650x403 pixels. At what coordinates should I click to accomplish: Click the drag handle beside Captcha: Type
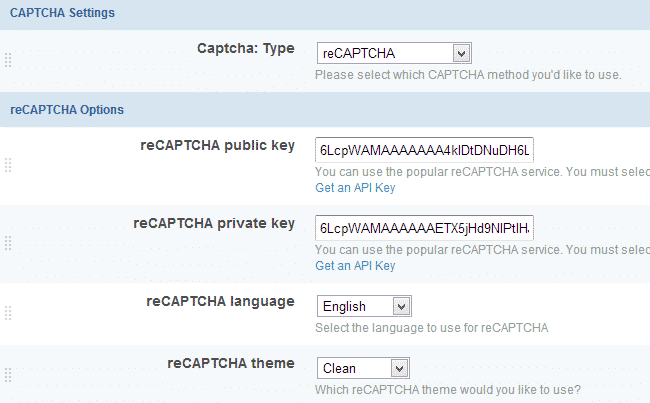pos(8,60)
